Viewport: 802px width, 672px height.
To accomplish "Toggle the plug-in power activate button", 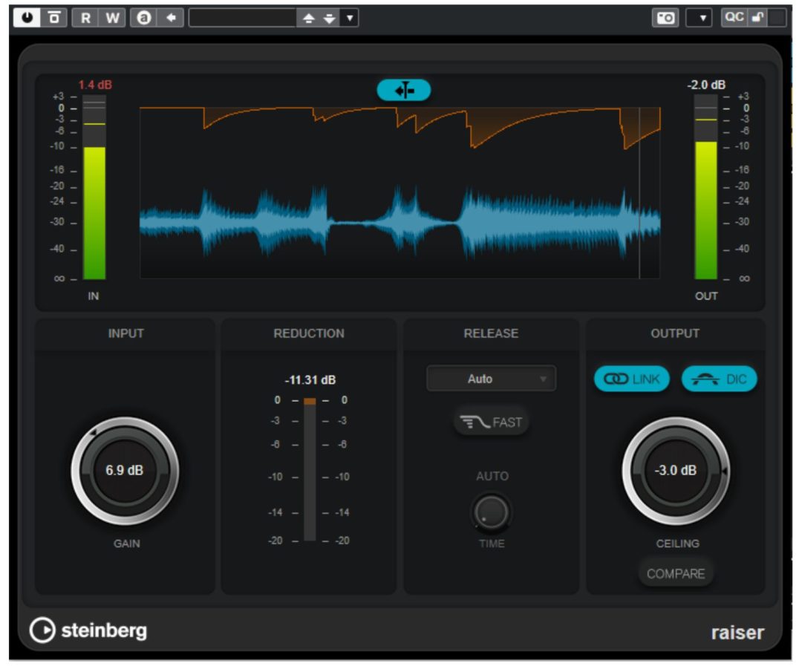I will (27, 18).
